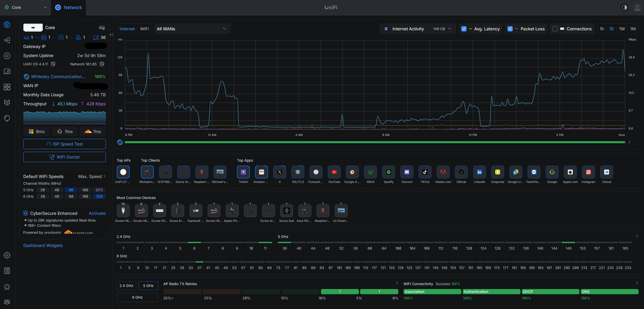Select the 1W time range tab
The image size is (644, 309).
click(622, 29)
